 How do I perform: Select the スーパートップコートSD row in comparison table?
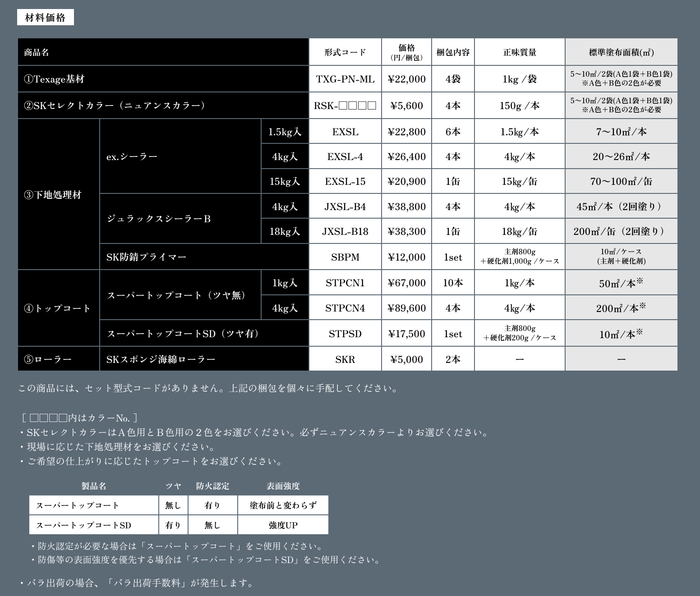[84, 525]
